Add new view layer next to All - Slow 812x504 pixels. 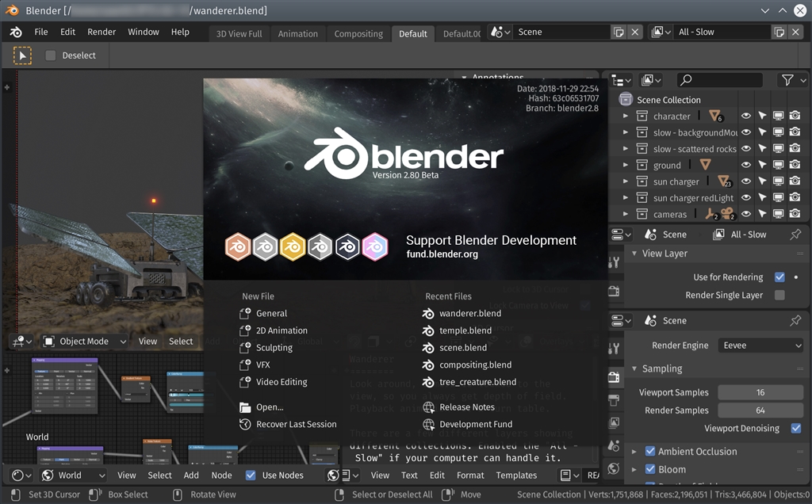coord(779,32)
